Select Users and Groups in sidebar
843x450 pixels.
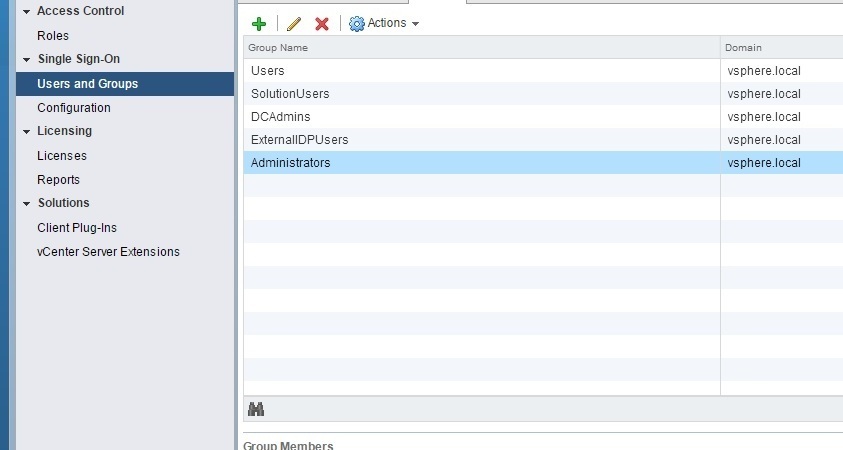[x=125, y=84]
